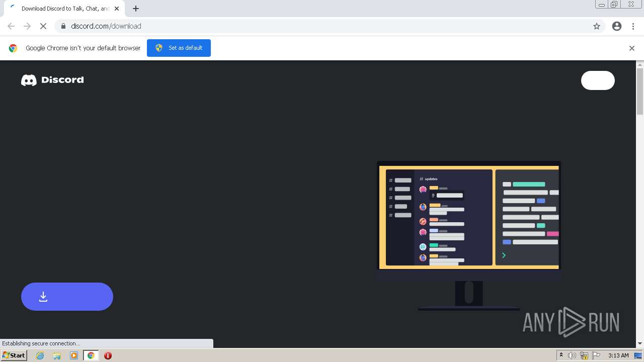Show hidden system tray icons

click(561, 355)
